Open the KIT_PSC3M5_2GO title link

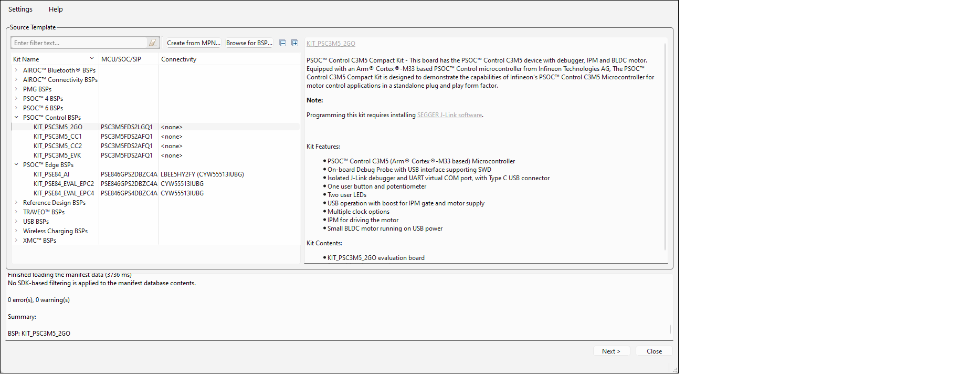click(331, 44)
